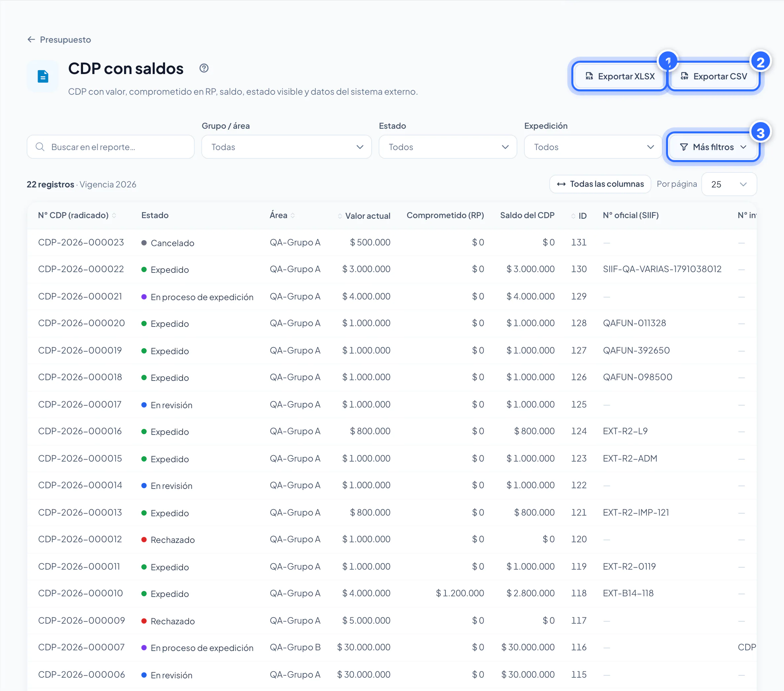784x691 pixels.
Task: Click the $ 2.800.000 saldo value
Action: 530,594
